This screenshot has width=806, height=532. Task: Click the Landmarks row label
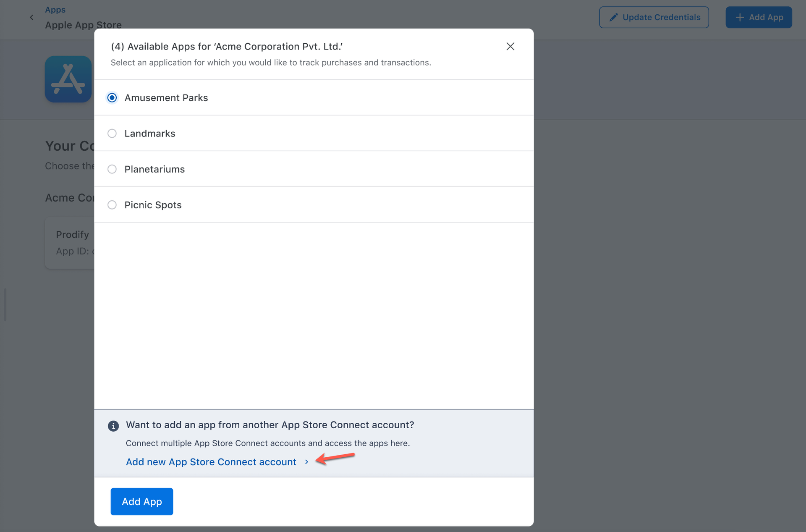[x=150, y=134]
